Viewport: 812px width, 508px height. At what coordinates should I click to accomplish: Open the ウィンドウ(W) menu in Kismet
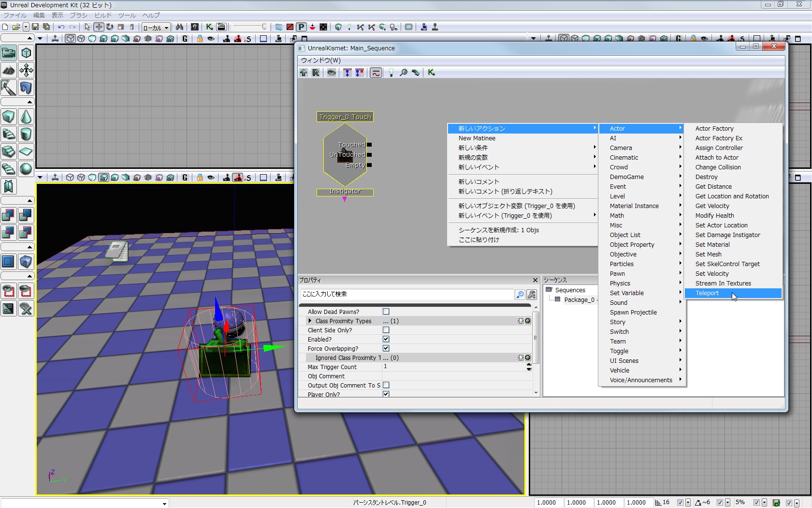[320, 60]
